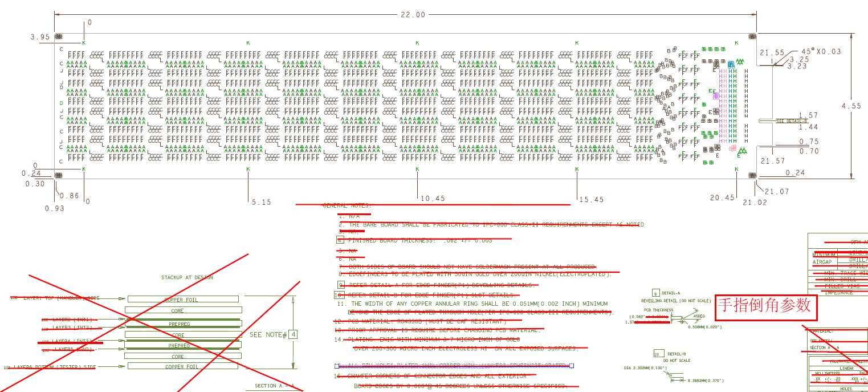Click the FILLED VIAS table row

[x=839, y=286]
